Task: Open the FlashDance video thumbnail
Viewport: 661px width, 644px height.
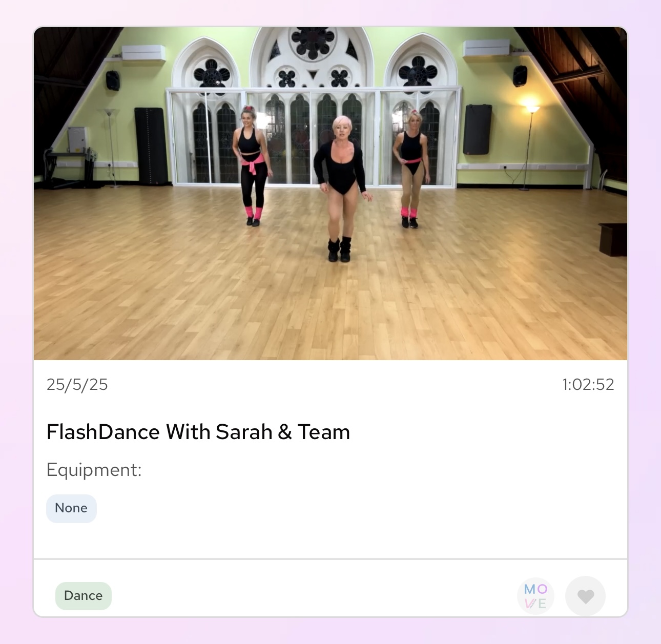Action: point(330,194)
